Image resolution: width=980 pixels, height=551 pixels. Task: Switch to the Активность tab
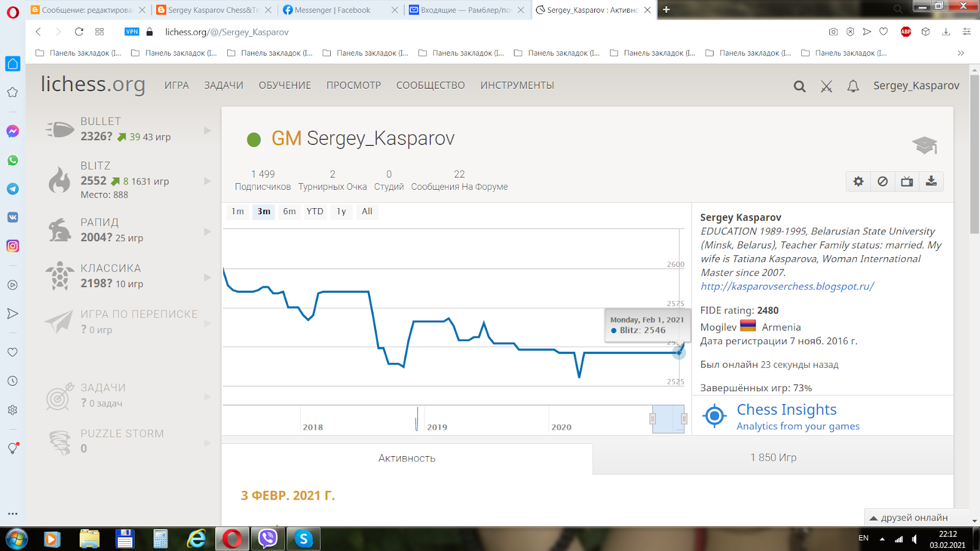[407, 458]
